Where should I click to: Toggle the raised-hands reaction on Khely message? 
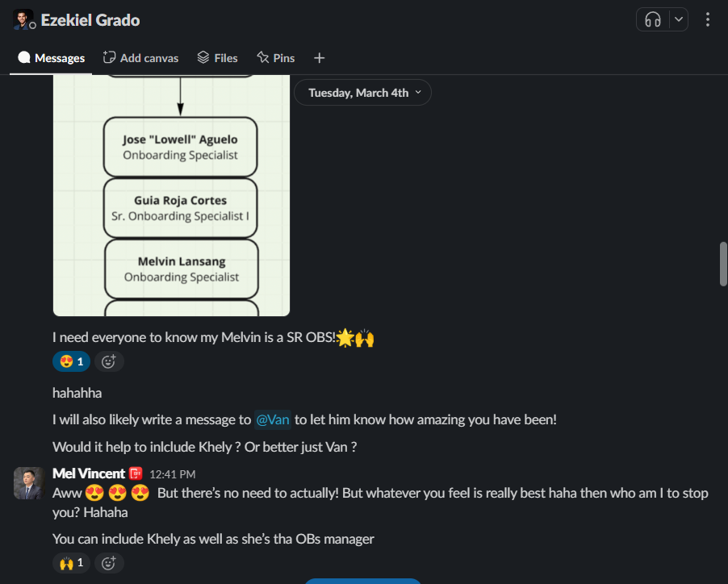click(71, 562)
